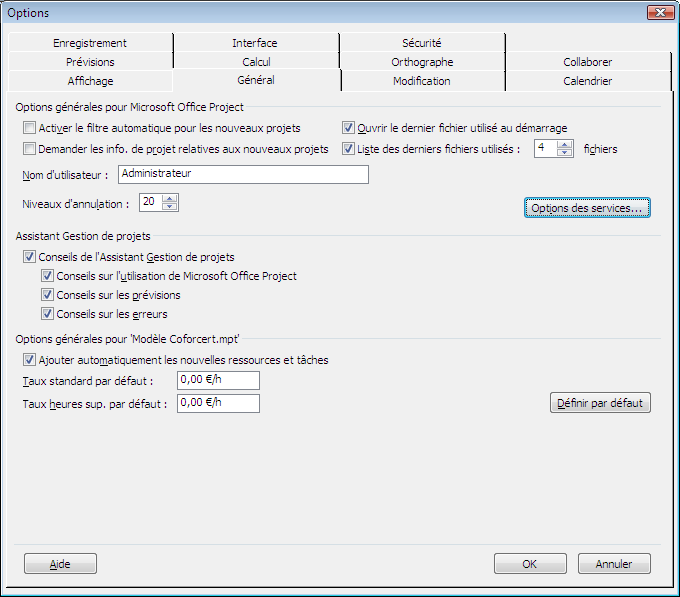Open the Affichage tab
Viewport: 680px width, 597px height.
(x=90, y=81)
